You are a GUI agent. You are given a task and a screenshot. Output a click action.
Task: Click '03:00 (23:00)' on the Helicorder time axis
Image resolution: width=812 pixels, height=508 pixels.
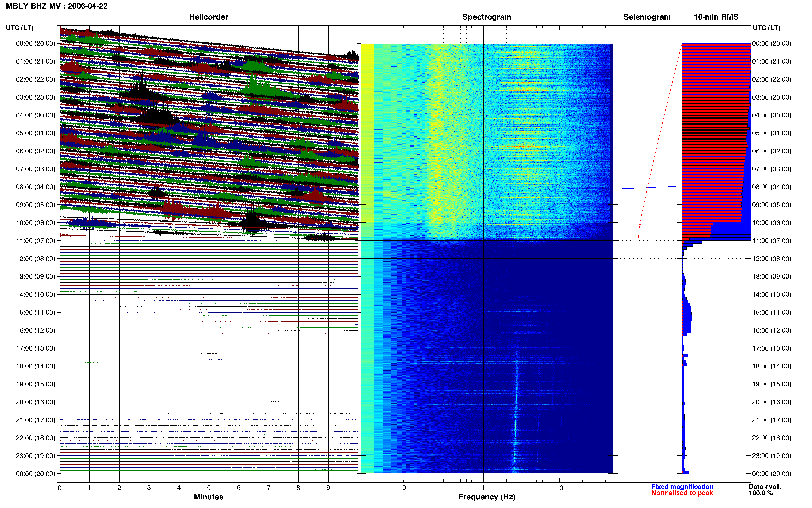36,97
